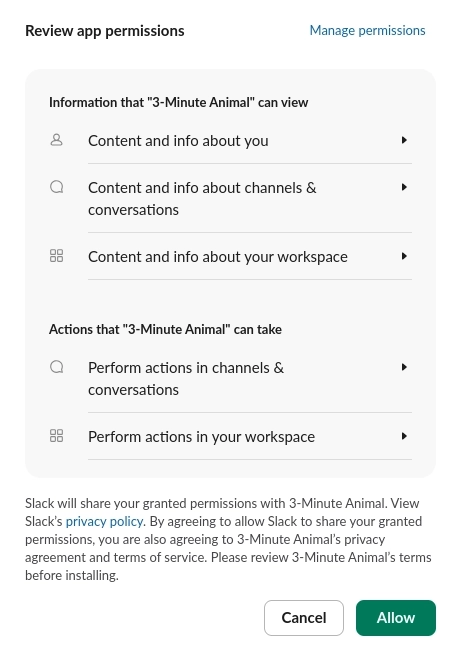
Task: Select 'Perform actions in your workspace' text
Action: 201,437
